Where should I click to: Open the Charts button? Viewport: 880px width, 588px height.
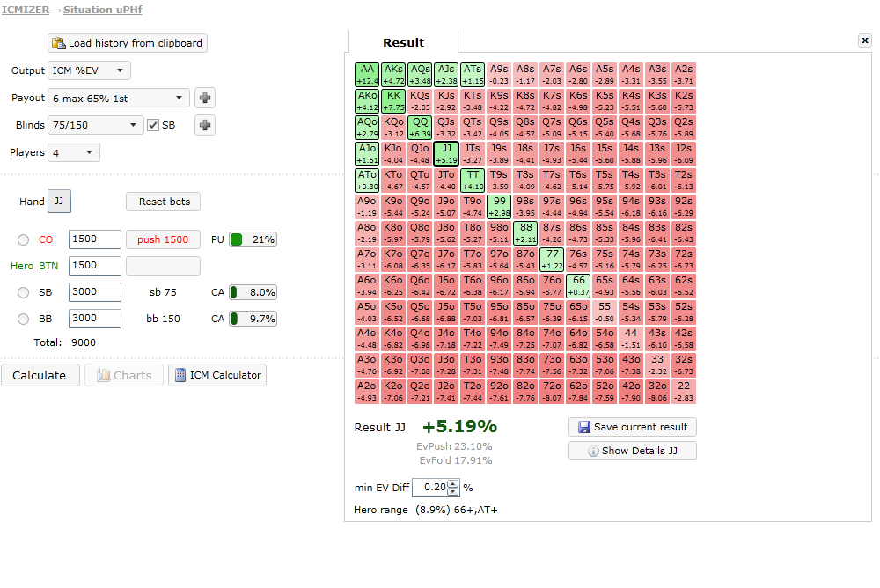point(124,375)
